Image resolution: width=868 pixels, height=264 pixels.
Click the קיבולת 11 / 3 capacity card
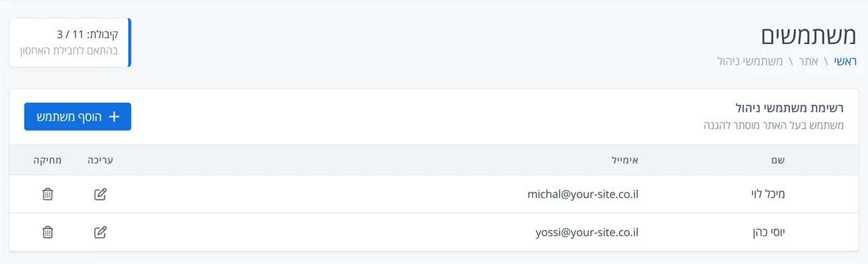pos(70,43)
